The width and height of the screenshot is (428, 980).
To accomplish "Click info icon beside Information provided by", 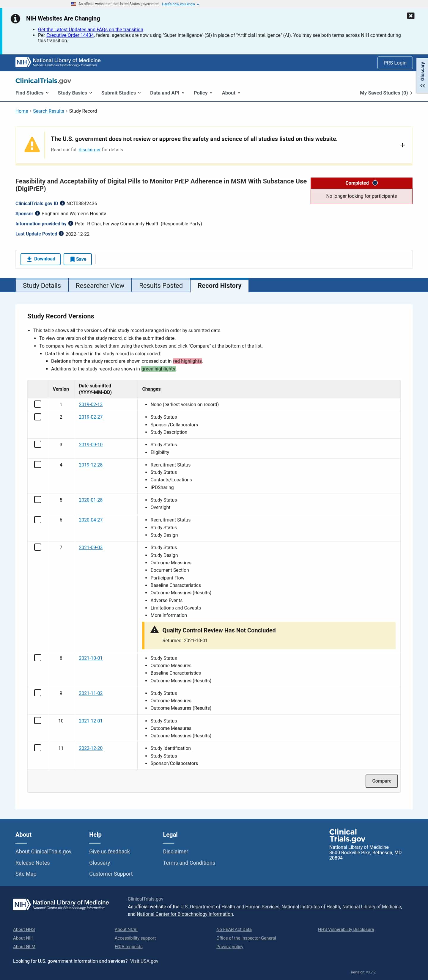I will (x=71, y=223).
